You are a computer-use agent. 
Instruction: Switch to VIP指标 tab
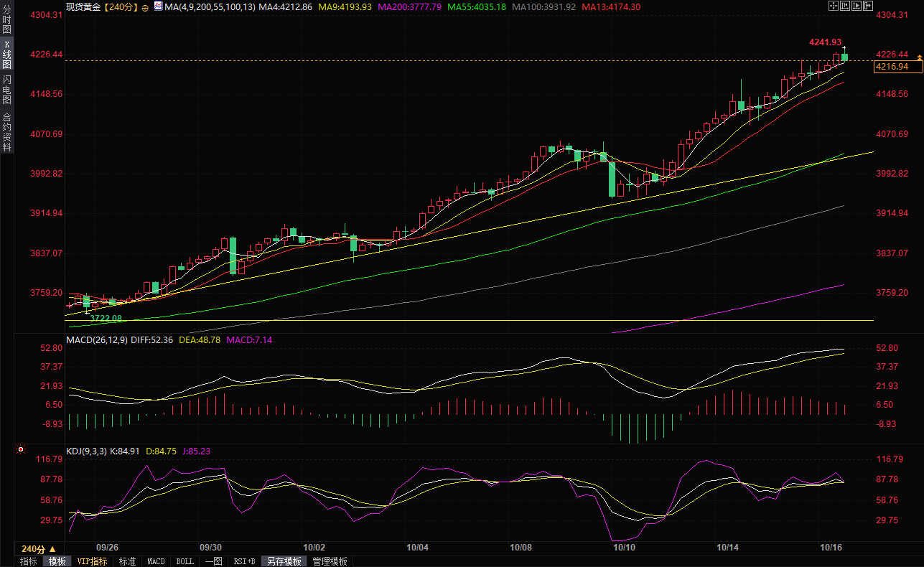93,561
